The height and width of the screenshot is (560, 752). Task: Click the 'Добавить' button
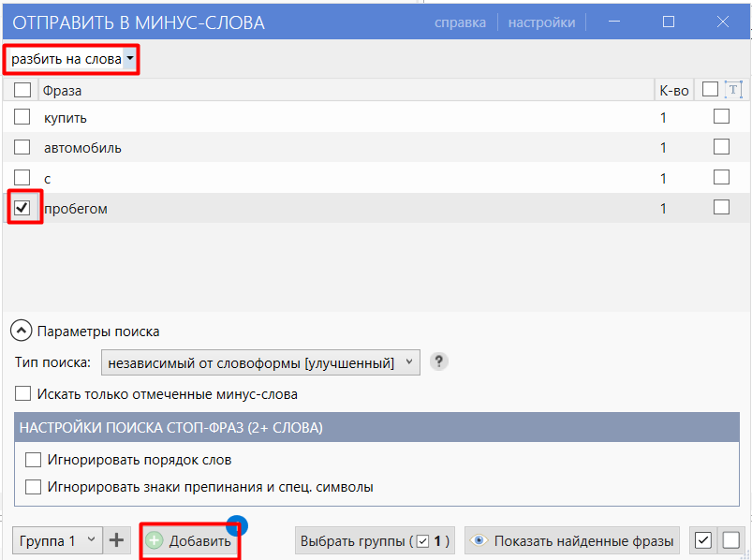[190, 541]
